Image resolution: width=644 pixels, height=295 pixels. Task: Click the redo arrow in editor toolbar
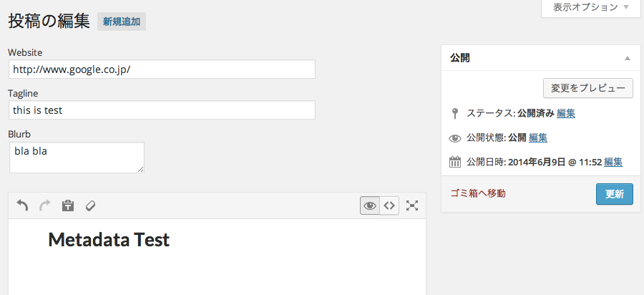pos(45,205)
